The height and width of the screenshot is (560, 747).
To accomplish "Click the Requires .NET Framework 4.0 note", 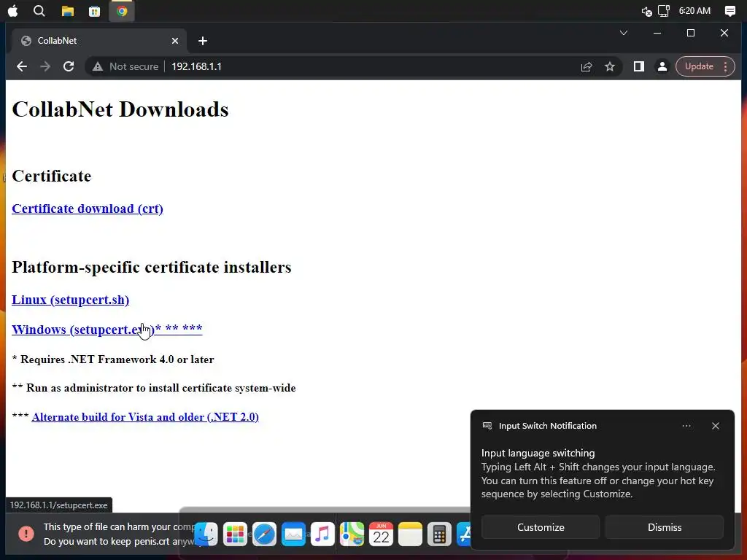I will pyautogui.click(x=113, y=359).
